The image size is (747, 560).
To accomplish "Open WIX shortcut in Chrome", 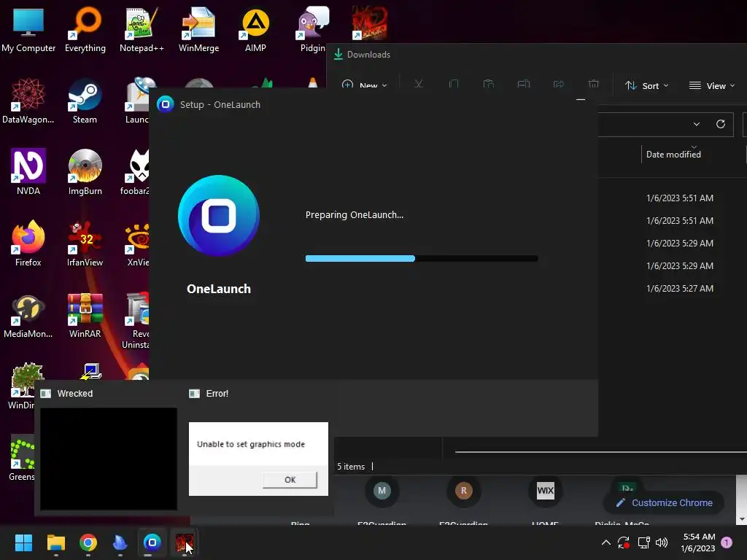I will pos(545,491).
